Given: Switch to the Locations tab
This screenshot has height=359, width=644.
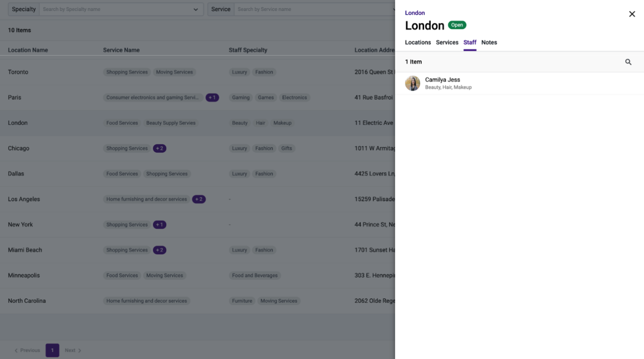Looking at the screenshot, I should (x=418, y=42).
